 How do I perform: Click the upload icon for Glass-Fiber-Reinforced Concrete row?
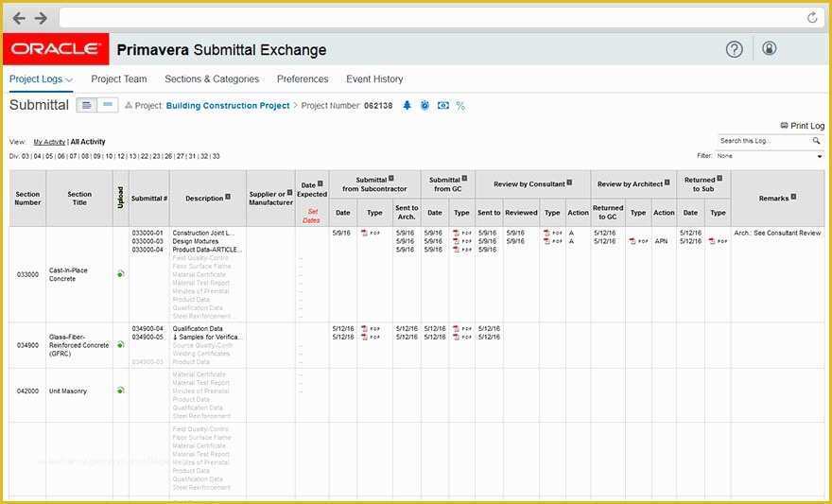click(120, 344)
